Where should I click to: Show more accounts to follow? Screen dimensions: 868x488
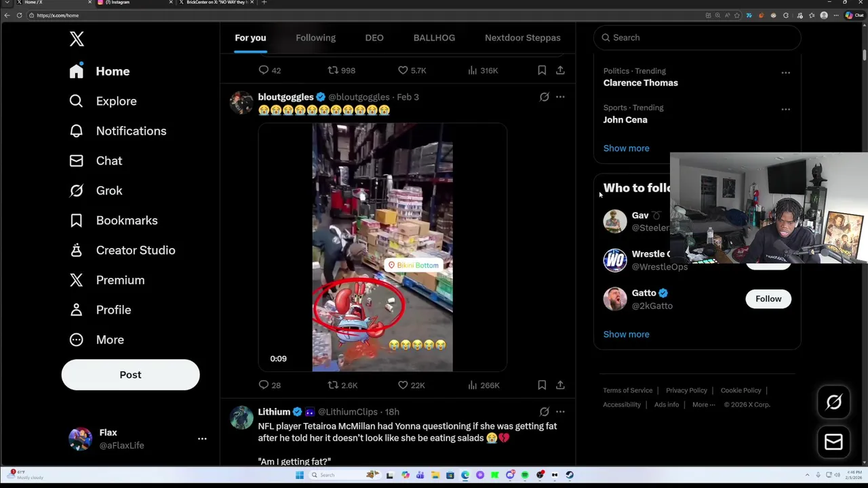coord(626,334)
